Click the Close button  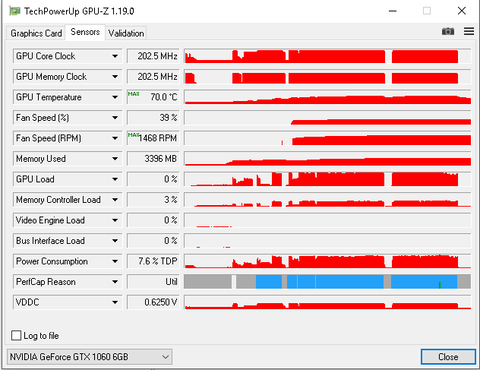click(448, 357)
